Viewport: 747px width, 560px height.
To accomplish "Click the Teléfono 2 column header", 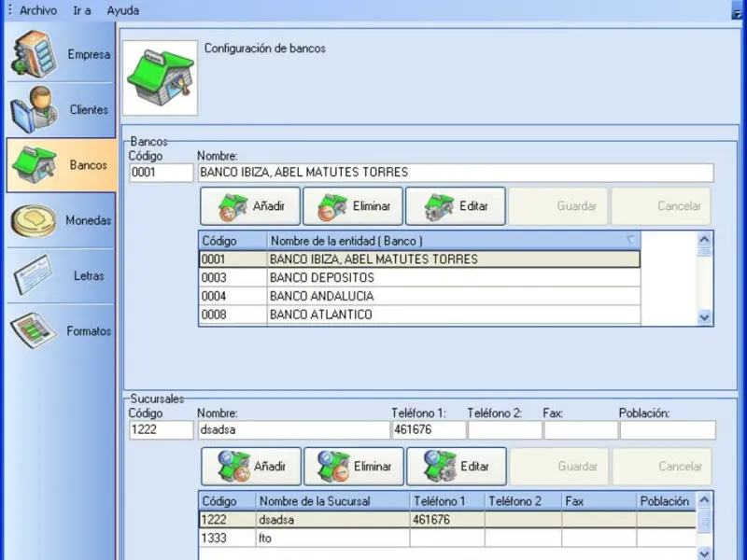I will [523, 501].
